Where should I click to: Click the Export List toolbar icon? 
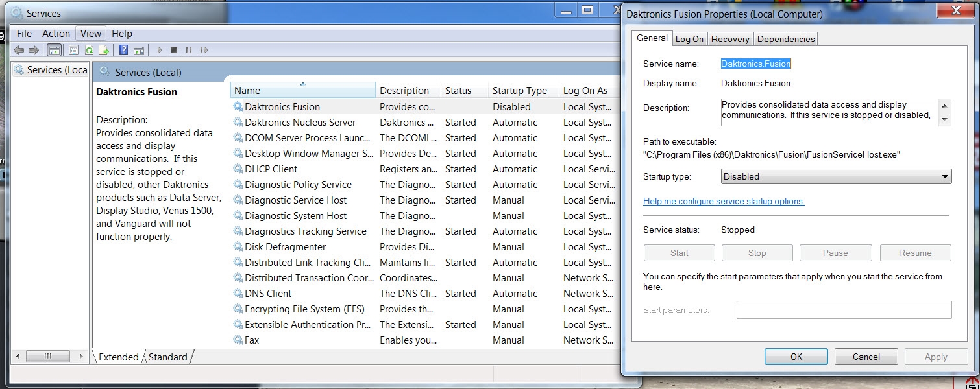pyautogui.click(x=103, y=50)
